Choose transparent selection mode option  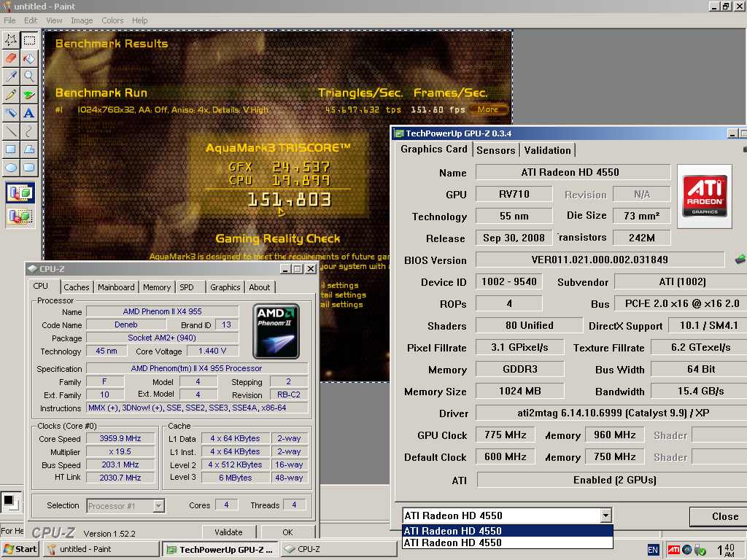tap(20, 217)
